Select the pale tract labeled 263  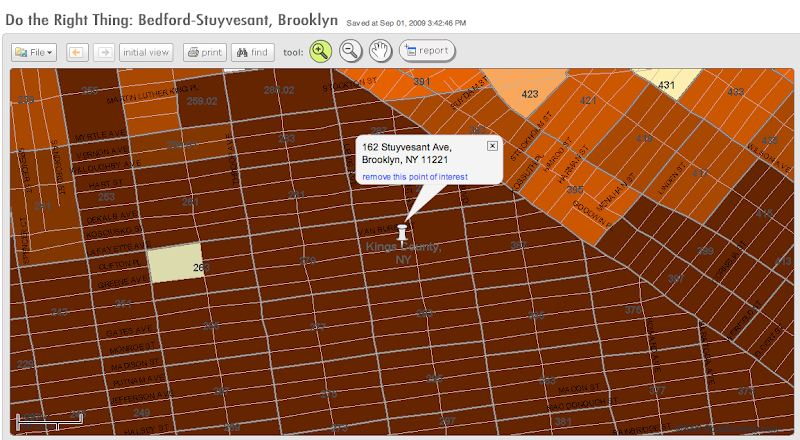175,262
